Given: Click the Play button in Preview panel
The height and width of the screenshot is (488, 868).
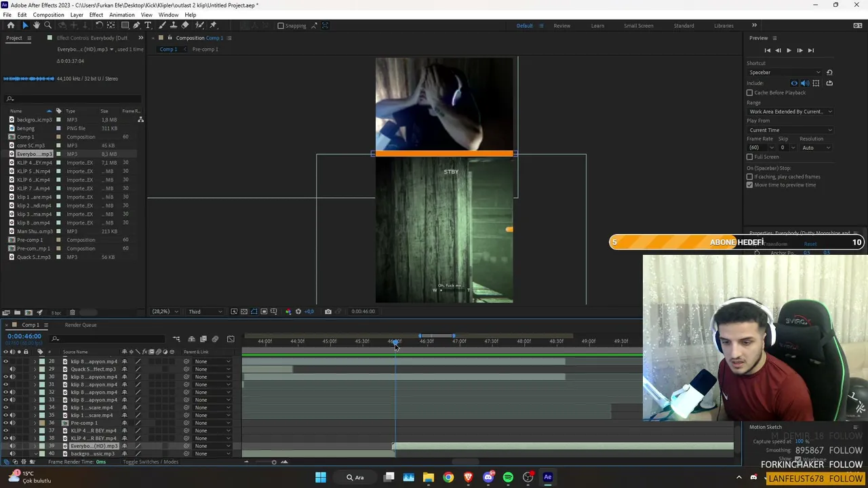Looking at the screenshot, I should pyautogui.click(x=789, y=50).
